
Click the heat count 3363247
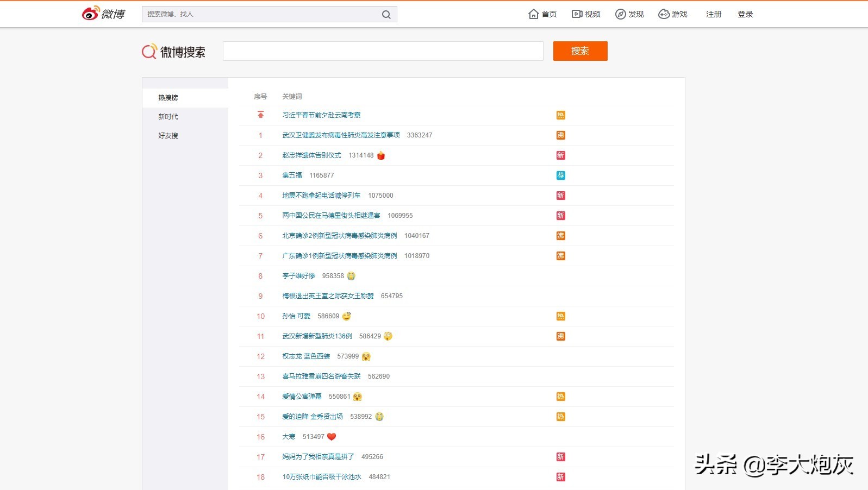tap(420, 135)
